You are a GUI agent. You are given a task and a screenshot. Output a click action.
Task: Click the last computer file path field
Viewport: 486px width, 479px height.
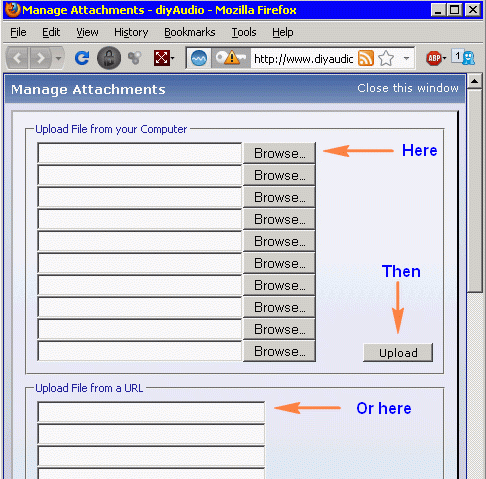tap(140, 351)
